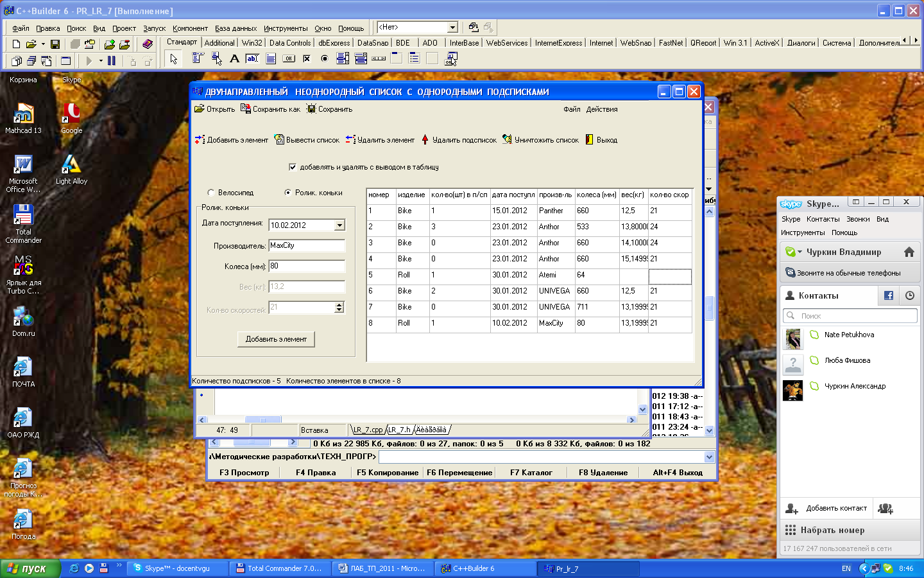Click the Facebook icon in Skype contacts
The height and width of the screenshot is (578, 924).
pyautogui.click(x=889, y=295)
